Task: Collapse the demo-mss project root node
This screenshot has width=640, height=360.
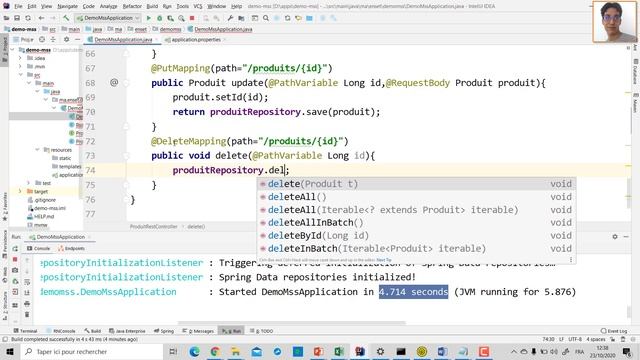Action: tap(13, 50)
